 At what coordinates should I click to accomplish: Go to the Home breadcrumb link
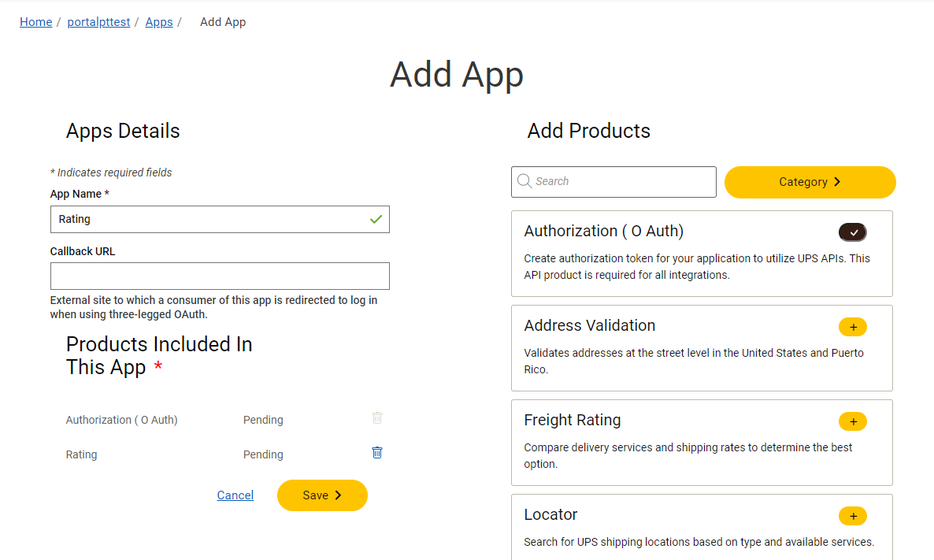(x=36, y=22)
